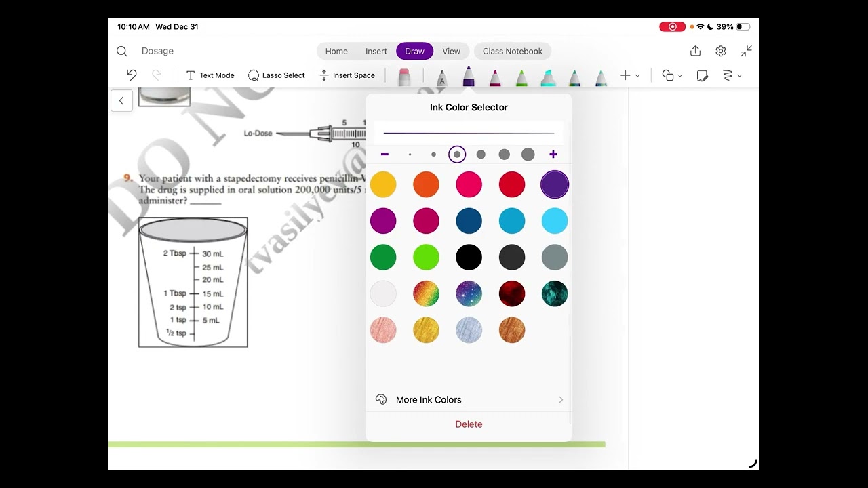
Task: Tap the medicine cup image
Action: (193, 282)
